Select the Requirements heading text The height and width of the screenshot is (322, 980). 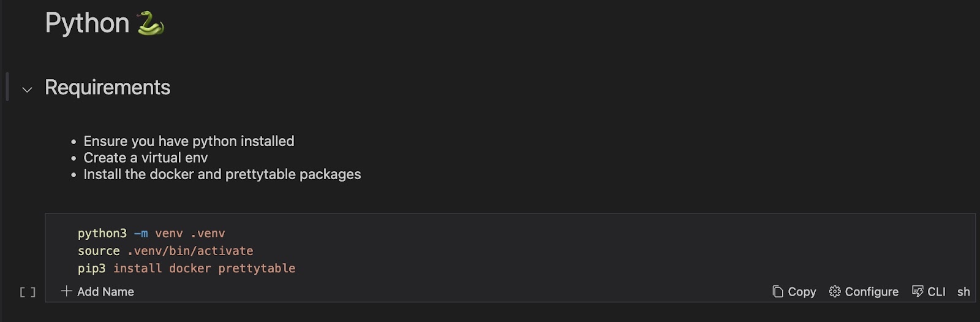coord(108,88)
